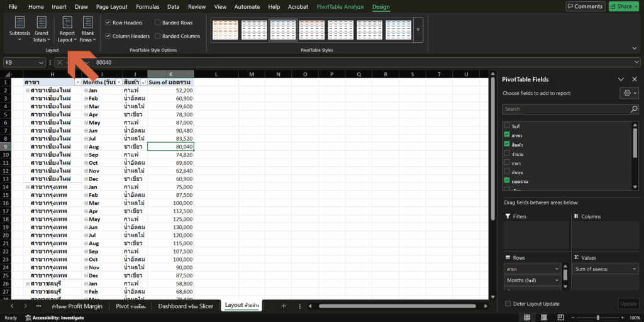Image resolution: width=644 pixels, height=322 pixels.
Task: Open the สินค้า column filter dropdown
Action: point(144,82)
